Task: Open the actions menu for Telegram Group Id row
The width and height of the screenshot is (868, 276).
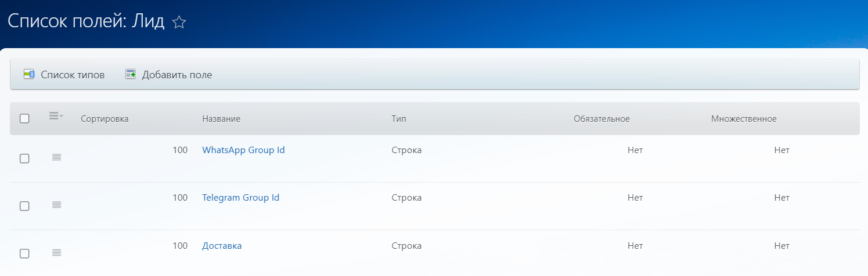Action: [56, 205]
